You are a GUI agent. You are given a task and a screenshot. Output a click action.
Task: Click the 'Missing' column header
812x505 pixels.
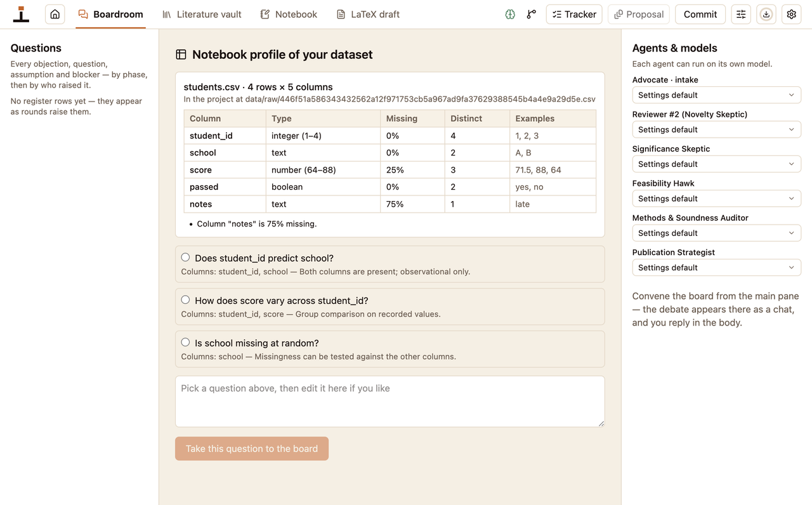click(413, 119)
